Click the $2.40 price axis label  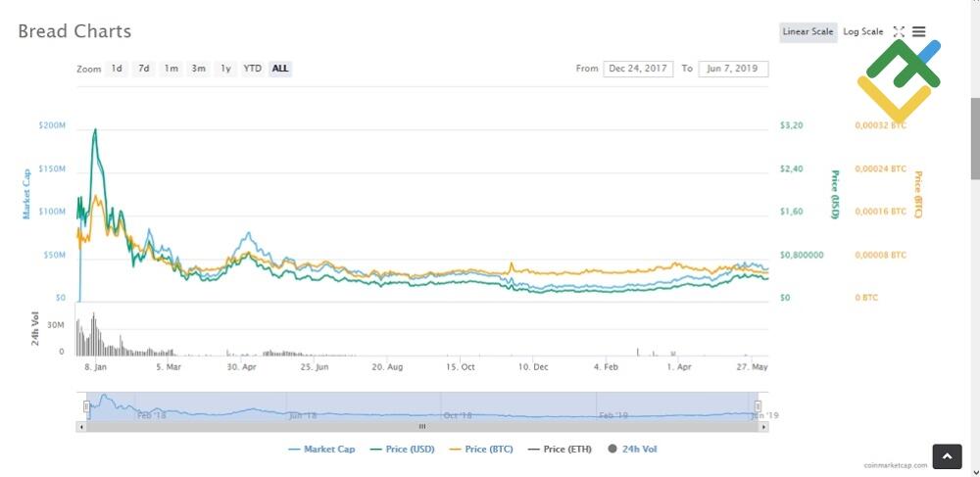[x=791, y=169]
